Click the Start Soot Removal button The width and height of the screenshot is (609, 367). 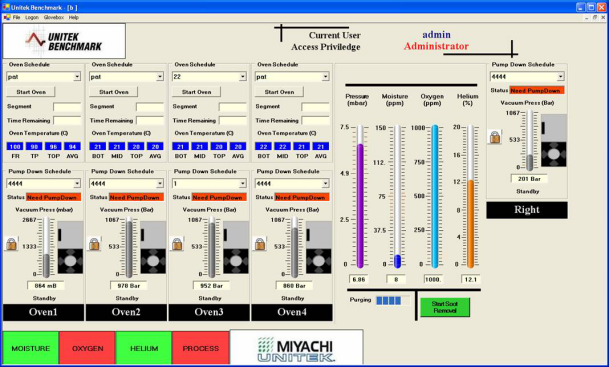click(x=445, y=307)
